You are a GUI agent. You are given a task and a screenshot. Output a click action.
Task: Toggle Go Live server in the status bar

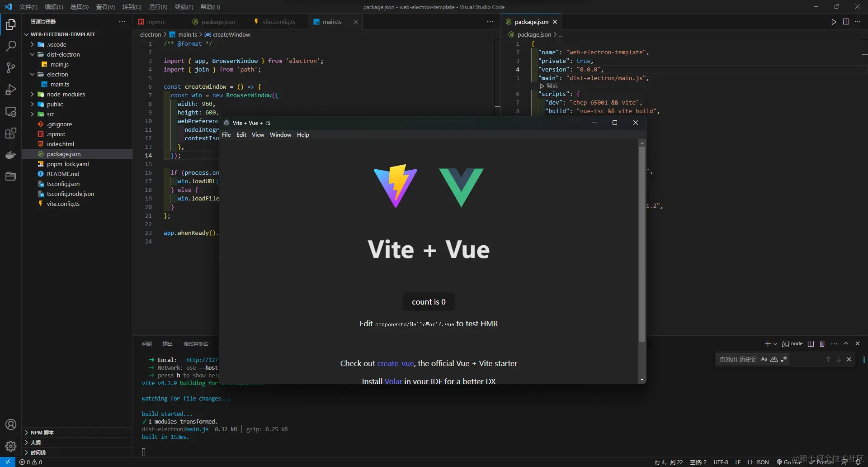click(x=789, y=462)
